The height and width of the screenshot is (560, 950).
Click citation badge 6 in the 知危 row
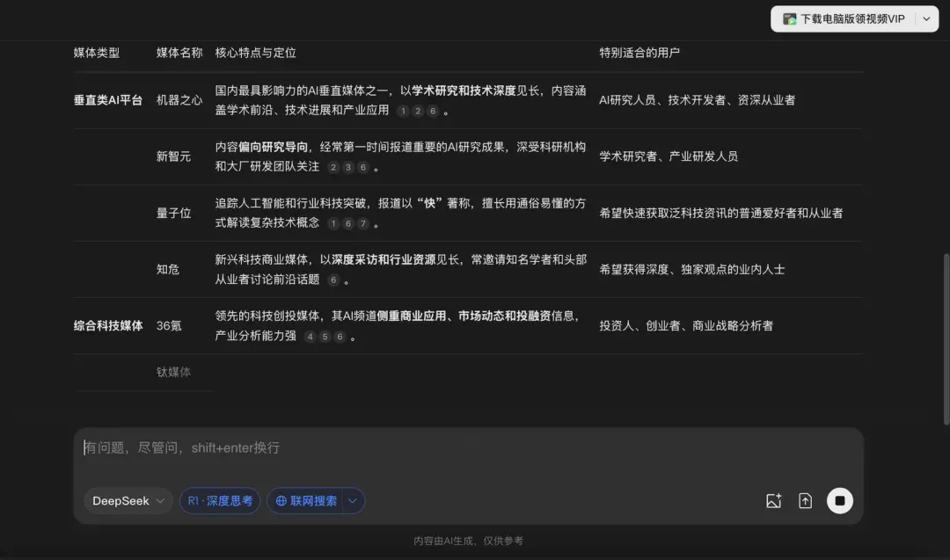tap(333, 280)
